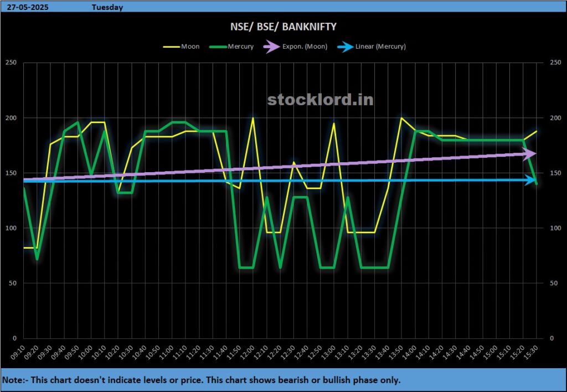Select the Mercury legend entry
567x392 pixels.
click(x=232, y=47)
